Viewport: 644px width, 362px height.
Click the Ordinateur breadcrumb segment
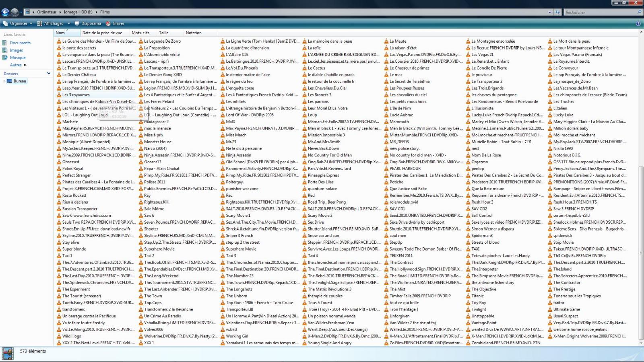click(47, 12)
